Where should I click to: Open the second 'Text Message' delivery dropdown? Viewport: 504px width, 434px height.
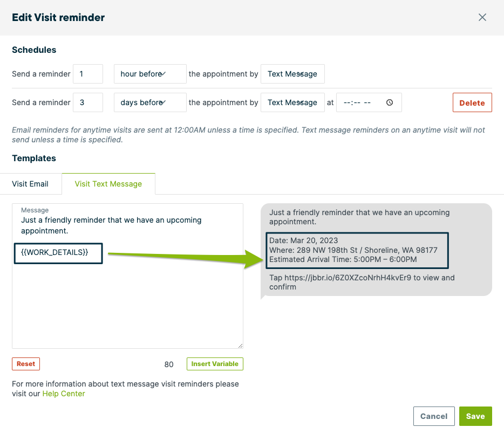pyautogui.click(x=292, y=102)
